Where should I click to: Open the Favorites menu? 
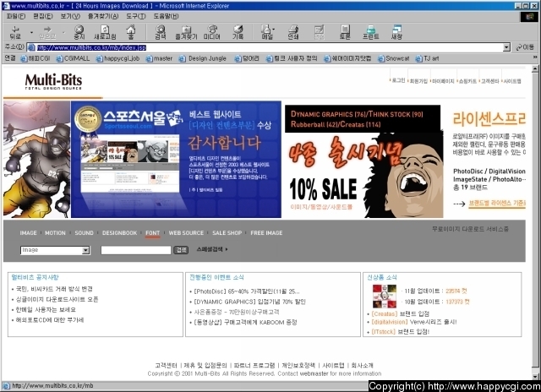click(103, 16)
